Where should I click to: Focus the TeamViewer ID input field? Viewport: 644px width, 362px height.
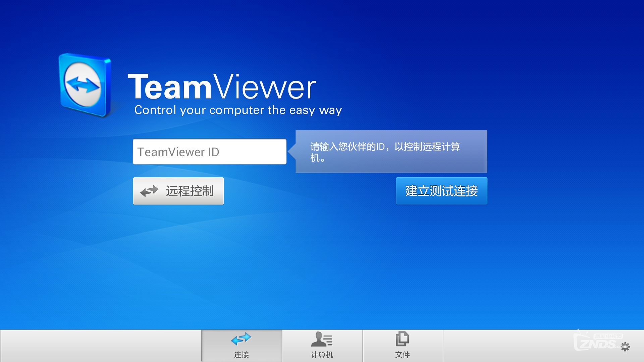210,152
